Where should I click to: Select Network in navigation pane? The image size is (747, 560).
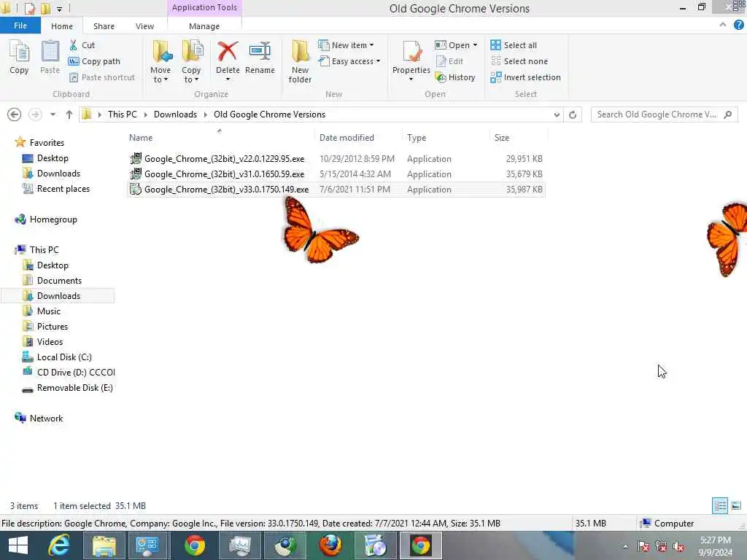coord(39,418)
